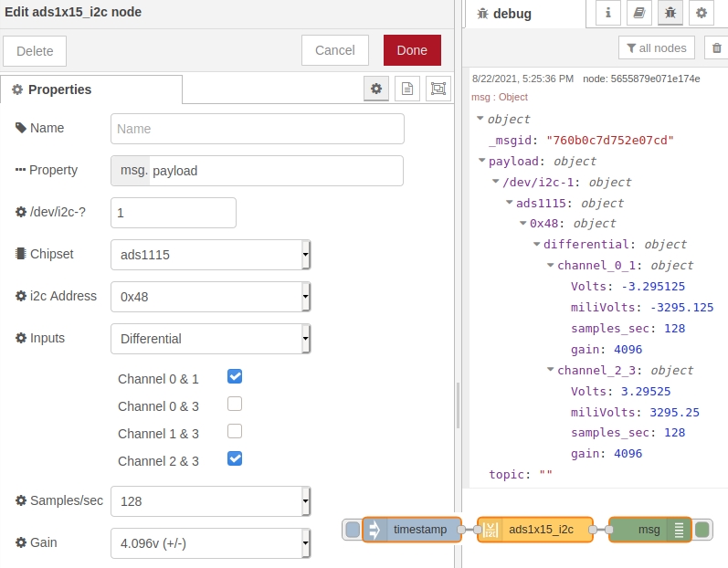Click the msg. payload Property field
728x568 pixels.
coord(258,171)
